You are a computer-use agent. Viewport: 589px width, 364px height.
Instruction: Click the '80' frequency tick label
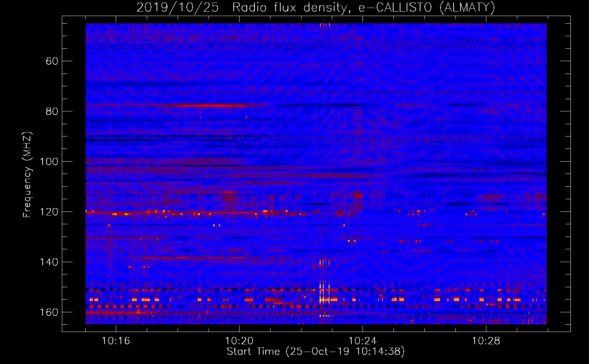(x=52, y=111)
